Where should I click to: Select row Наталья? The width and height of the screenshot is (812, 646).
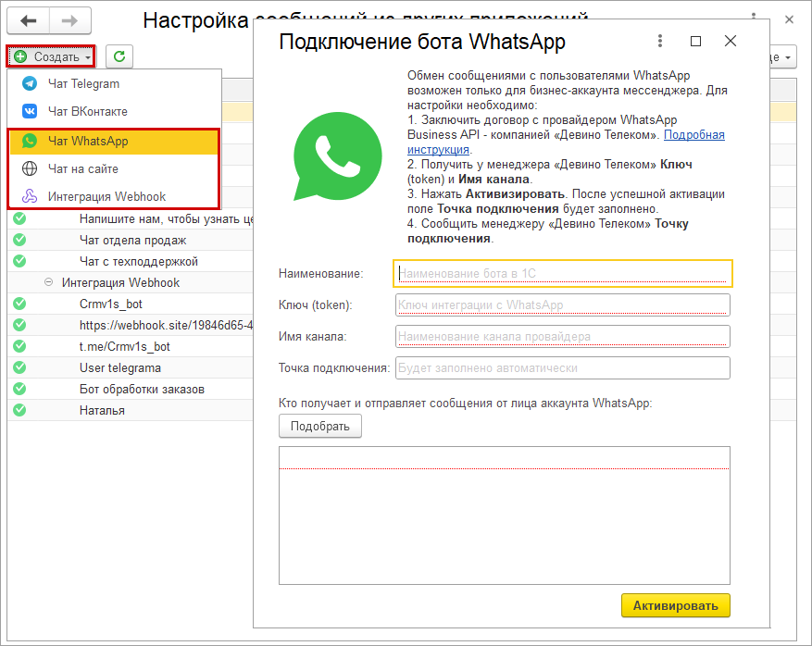[x=130, y=410]
